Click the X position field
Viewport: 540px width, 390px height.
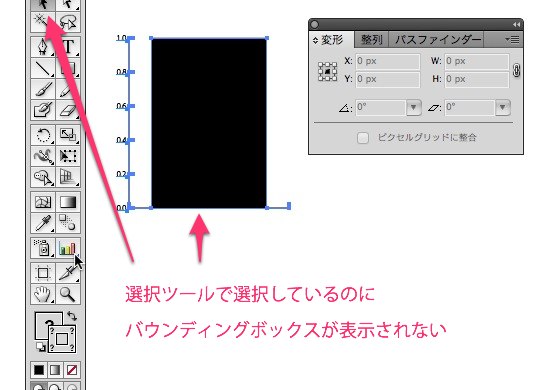click(387, 61)
